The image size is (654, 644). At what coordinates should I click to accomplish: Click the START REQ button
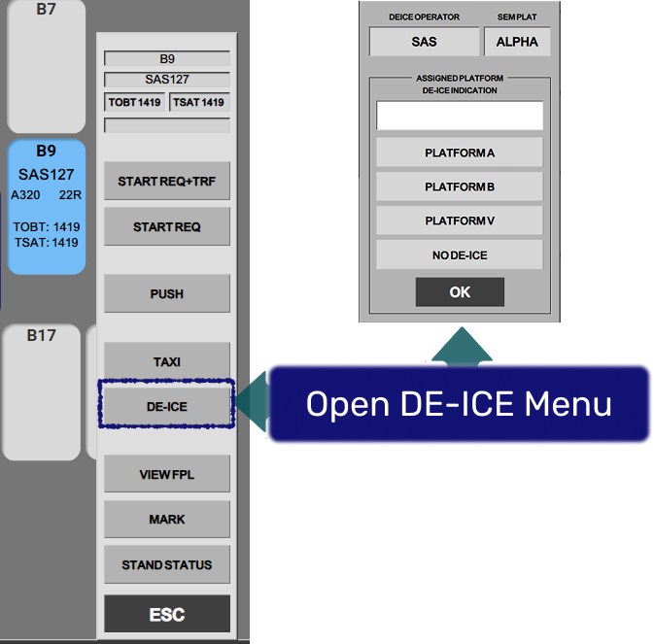(x=167, y=226)
